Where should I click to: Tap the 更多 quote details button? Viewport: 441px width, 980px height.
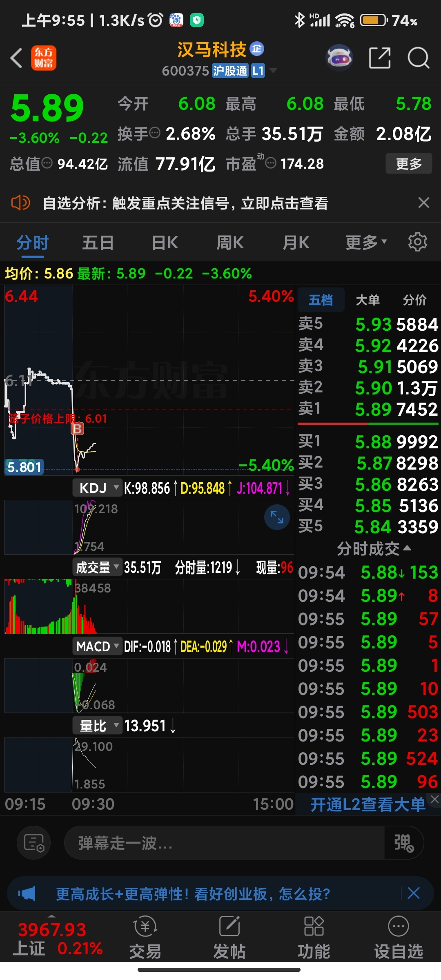[x=409, y=164]
